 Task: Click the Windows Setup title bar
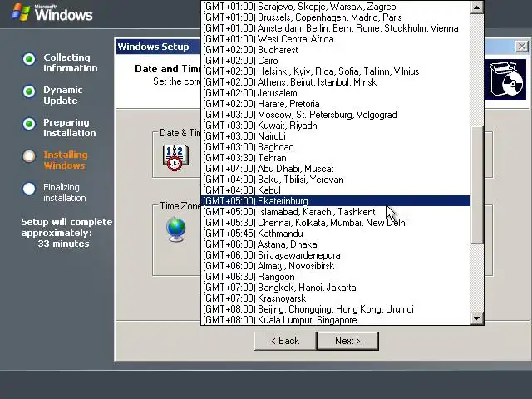158,47
